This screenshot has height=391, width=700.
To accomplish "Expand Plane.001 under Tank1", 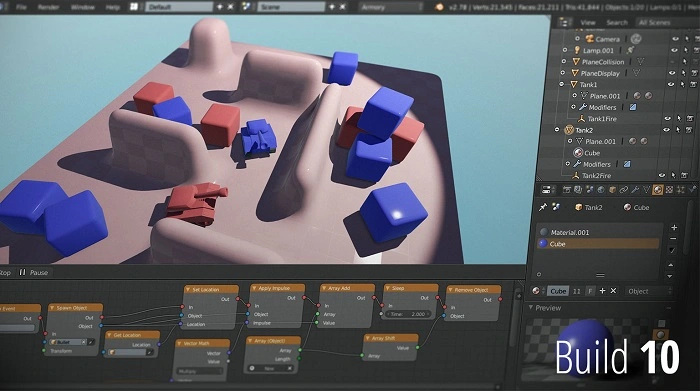I will click(x=575, y=96).
